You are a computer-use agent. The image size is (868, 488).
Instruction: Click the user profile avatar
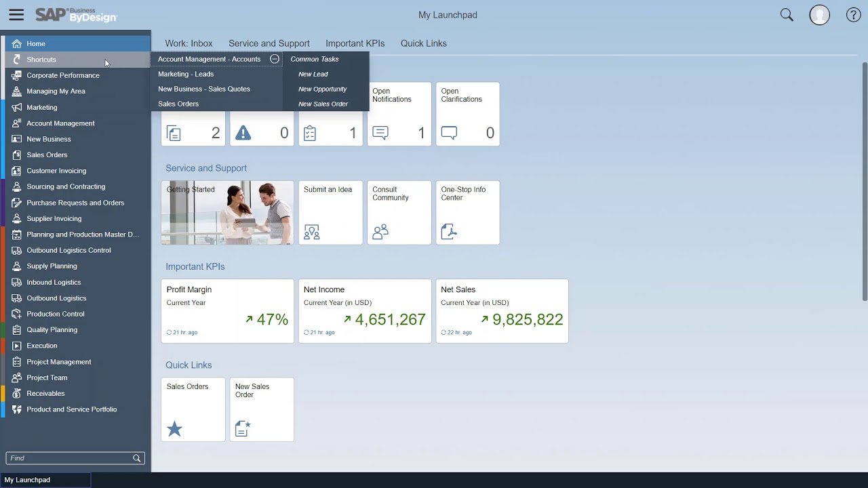pyautogui.click(x=819, y=14)
